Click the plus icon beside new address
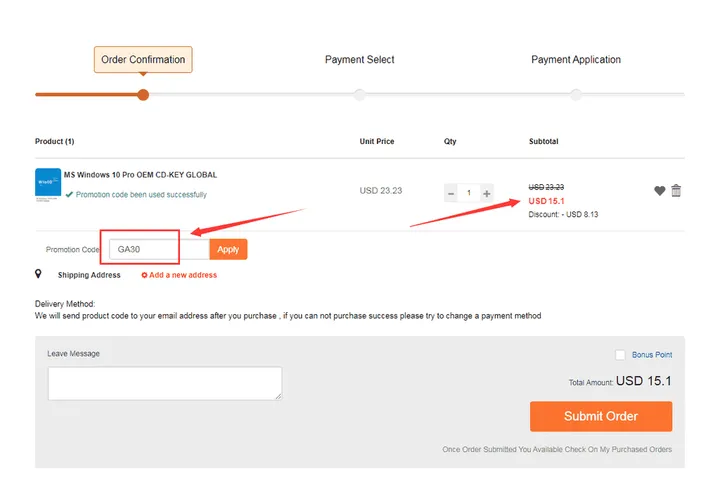This screenshot has height=504, width=720. coord(144,275)
